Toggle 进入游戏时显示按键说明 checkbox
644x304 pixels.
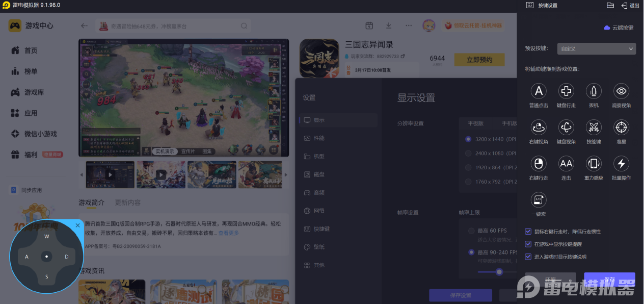[528, 257]
